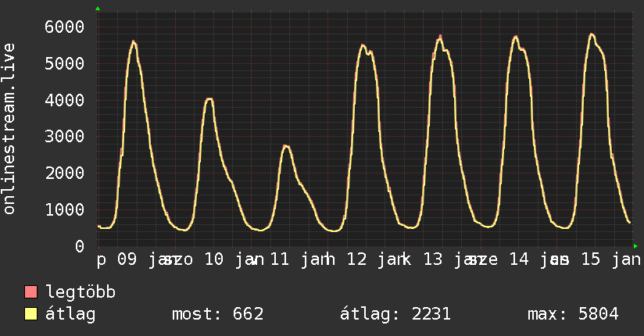Select the legtöbb legend label
The height and width of the screenshot is (336, 644).
click(80, 292)
